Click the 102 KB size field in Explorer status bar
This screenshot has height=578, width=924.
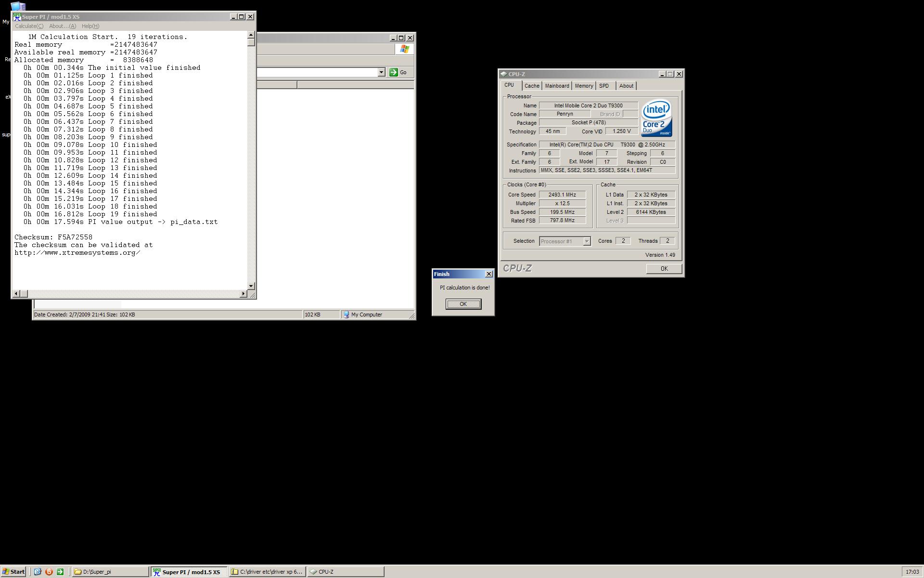point(321,315)
